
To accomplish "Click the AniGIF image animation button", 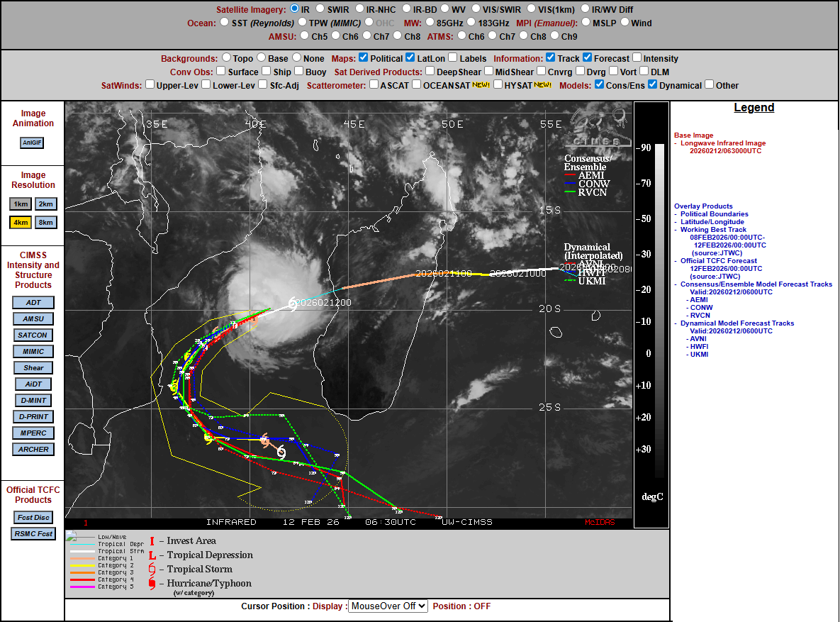I will (x=33, y=142).
